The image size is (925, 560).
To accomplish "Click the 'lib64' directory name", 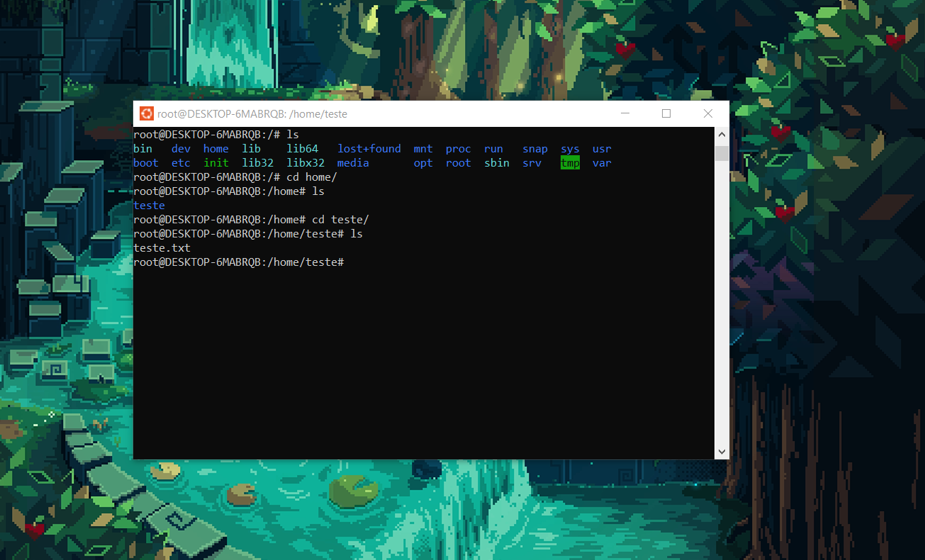I will click(303, 149).
